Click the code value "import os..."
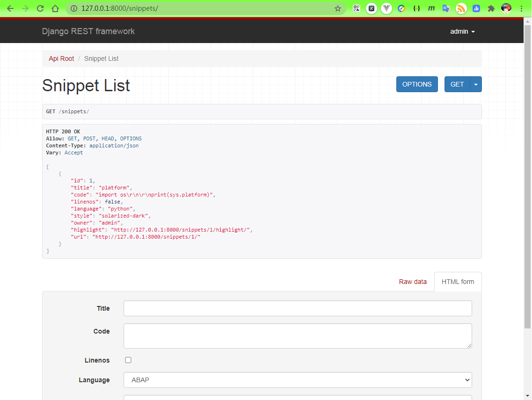532x400 pixels. (x=154, y=195)
